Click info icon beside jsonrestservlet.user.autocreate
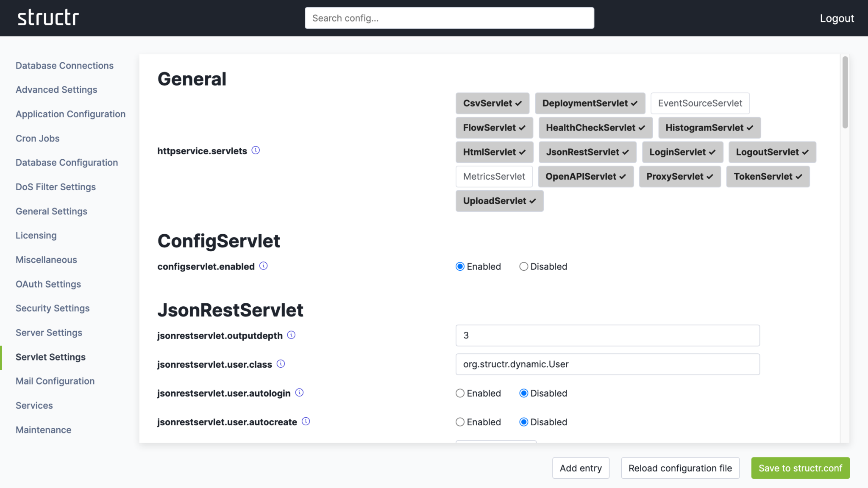 306,421
